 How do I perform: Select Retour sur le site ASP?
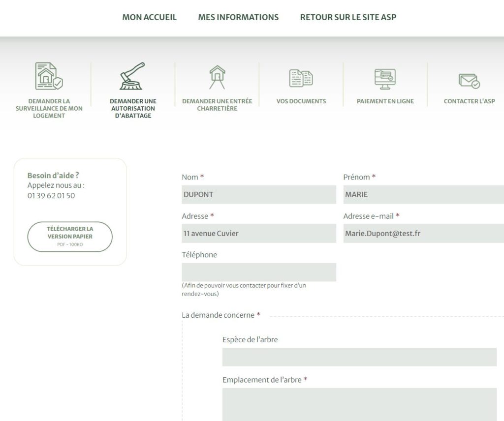point(348,17)
